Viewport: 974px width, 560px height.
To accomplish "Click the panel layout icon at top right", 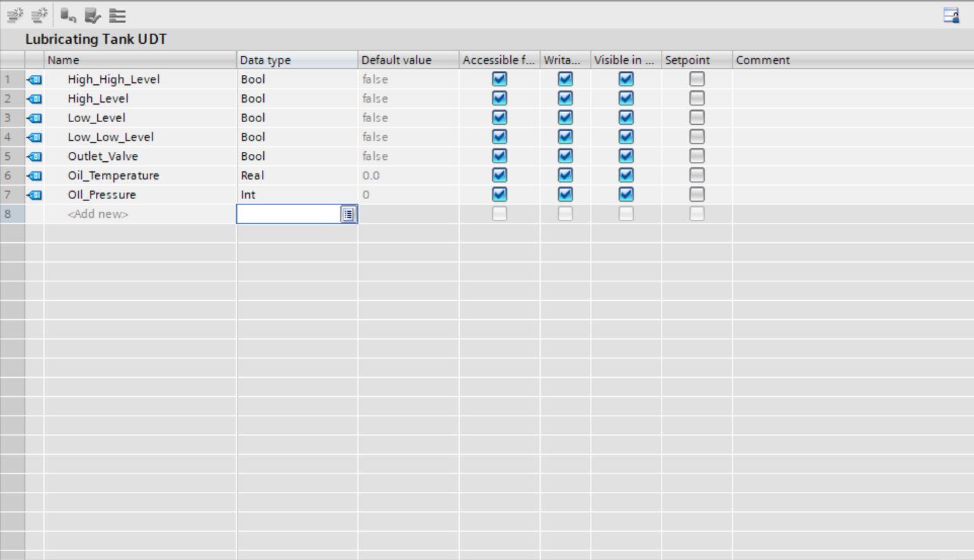I will pos(952,16).
